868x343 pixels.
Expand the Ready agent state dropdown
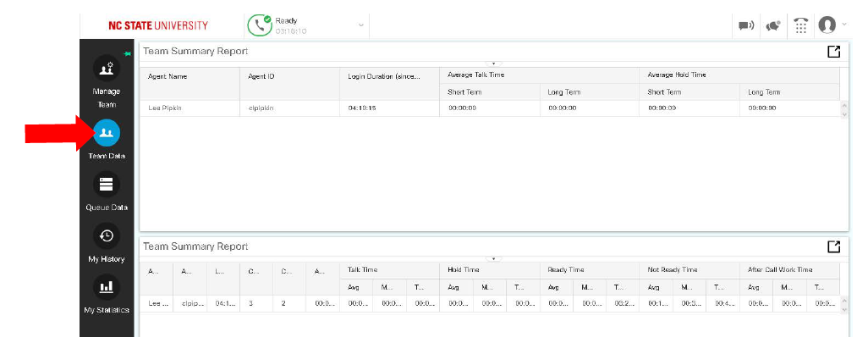[x=361, y=25]
